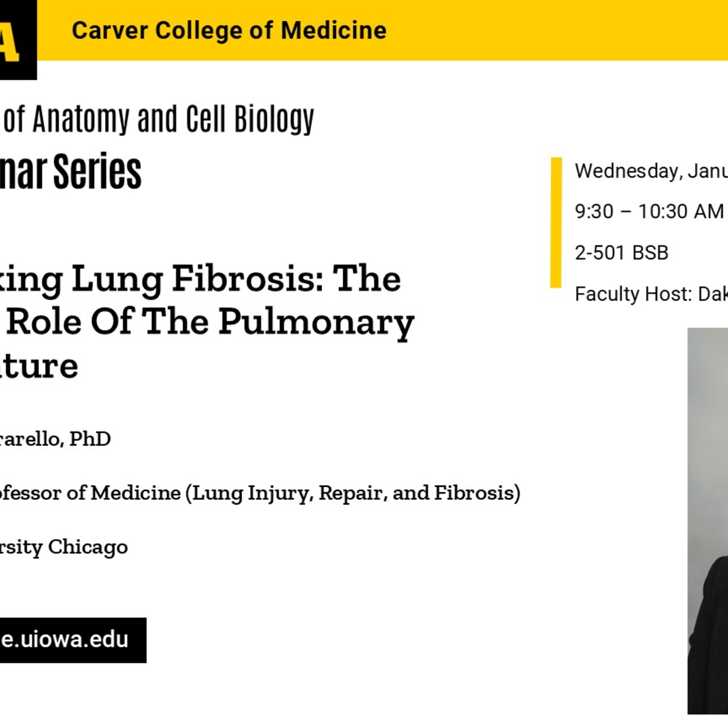Screen dimensions: 728x728
Task: Click the word 'Role' in the title
Action: click(x=44, y=322)
